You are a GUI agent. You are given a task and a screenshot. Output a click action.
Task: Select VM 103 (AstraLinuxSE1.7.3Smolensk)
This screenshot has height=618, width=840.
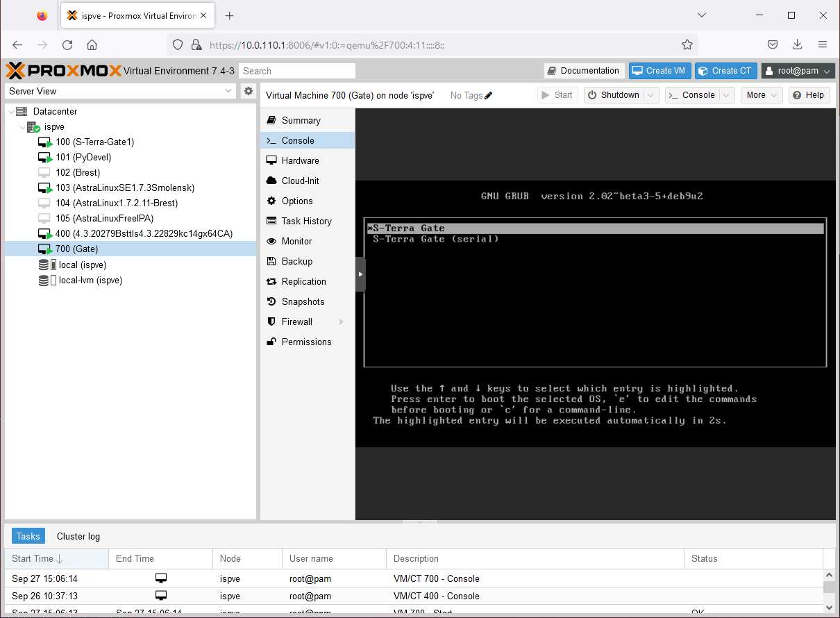[x=125, y=187]
